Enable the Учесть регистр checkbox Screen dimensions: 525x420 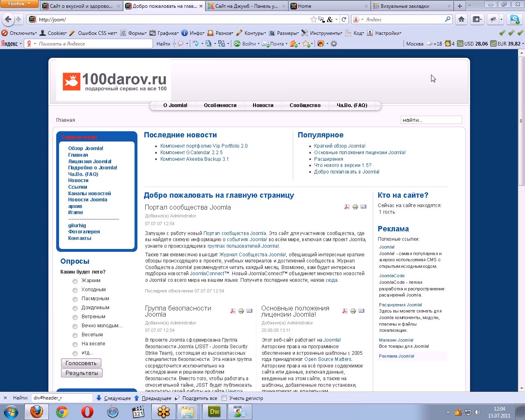pyautogui.click(x=224, y=398)
